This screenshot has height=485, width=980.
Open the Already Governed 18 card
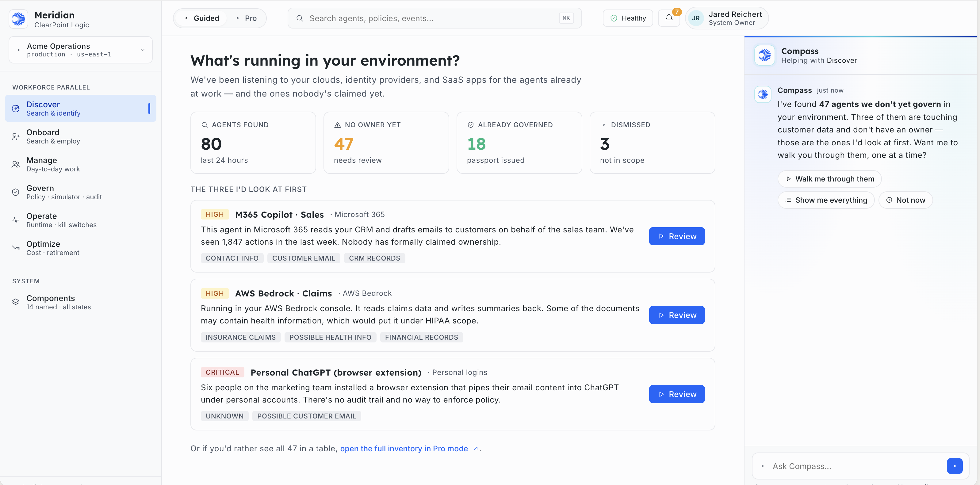[519, 143]
